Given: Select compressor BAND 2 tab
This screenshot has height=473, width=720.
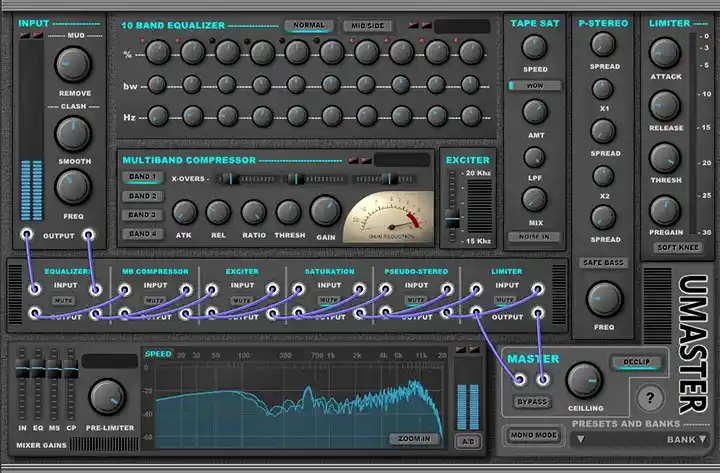Looking at the screenshot, I should point(142,197).
